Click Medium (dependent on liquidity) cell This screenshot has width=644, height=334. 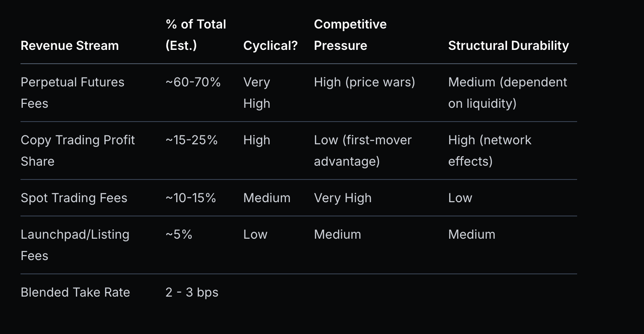click(507, 93)
